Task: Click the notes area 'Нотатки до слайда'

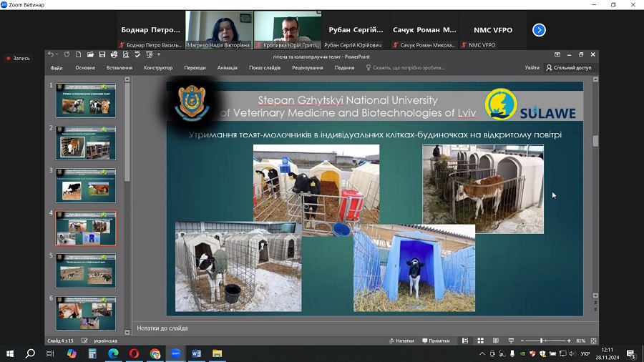Action: [x=162, y=328]
